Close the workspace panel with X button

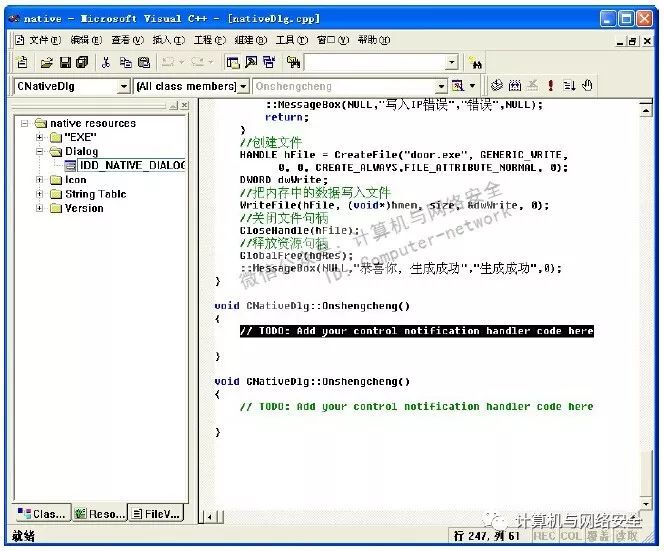click(x=184, y=105)
